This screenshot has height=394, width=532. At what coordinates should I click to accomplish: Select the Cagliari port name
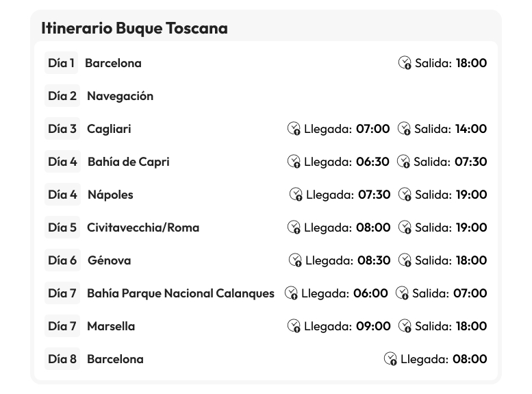pyautogui.click(x=109, y=129)
